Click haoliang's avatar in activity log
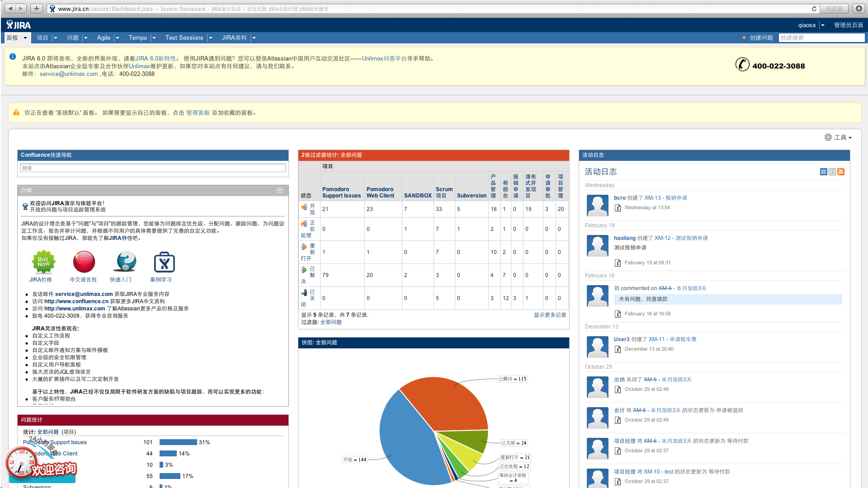The width and height of the screenshot is (868, 488). click(x=598, y=246)
